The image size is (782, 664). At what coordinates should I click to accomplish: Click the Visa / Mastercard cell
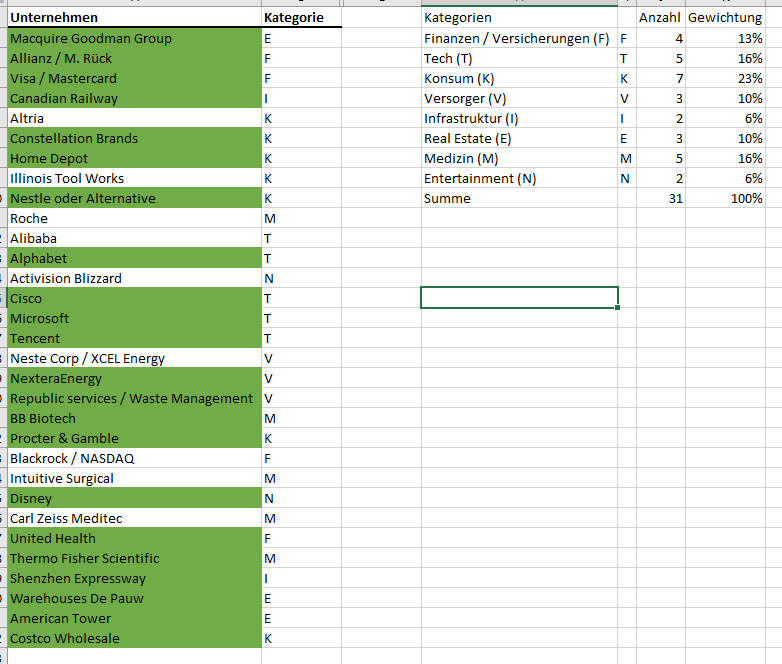135,78
